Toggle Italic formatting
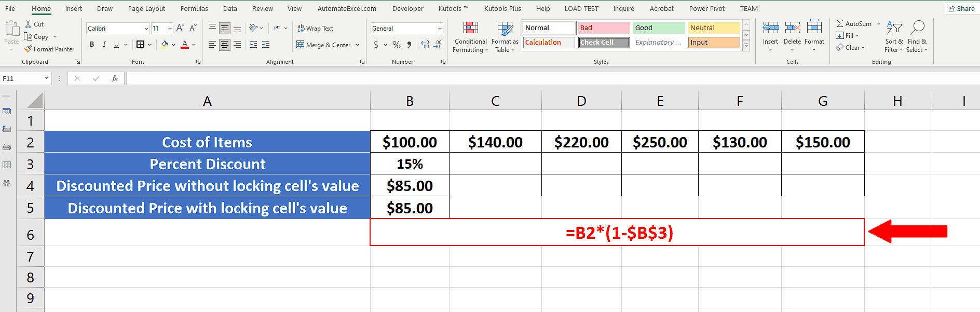This screenshot has height=312, width=980. [104, 45]
